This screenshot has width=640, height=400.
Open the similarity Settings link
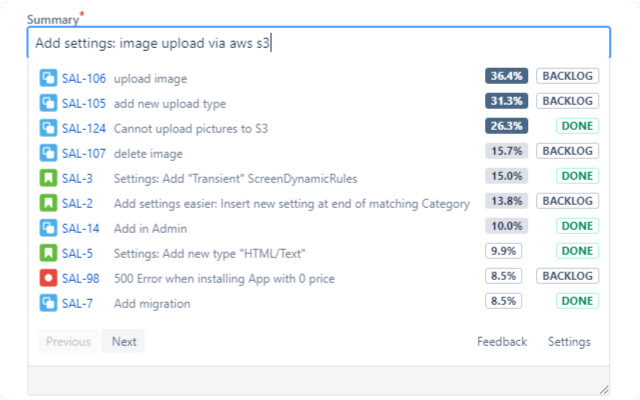pyautogui.click(x=569, y=342)
